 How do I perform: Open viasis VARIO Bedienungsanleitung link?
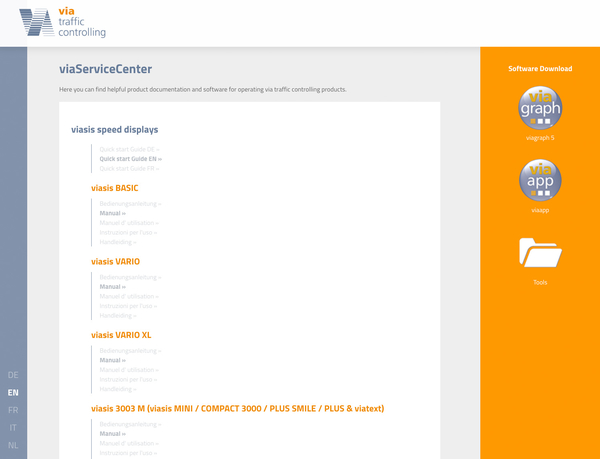(130, 277)
